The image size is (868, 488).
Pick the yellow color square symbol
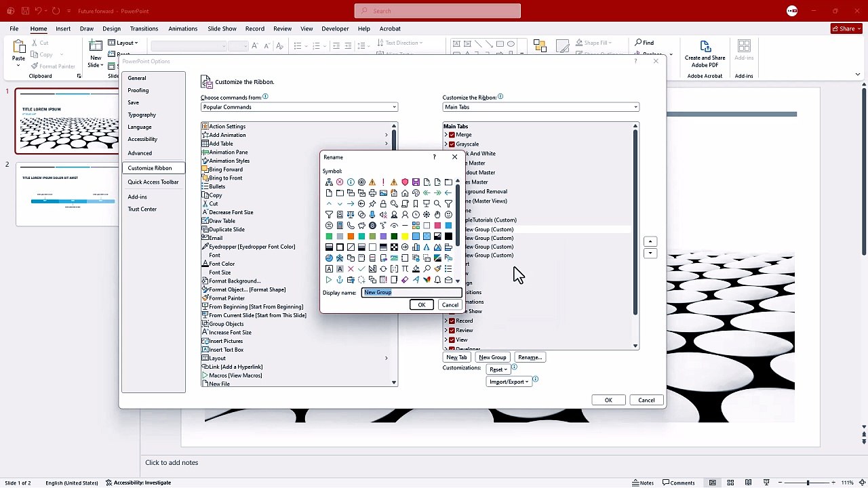click(405, 237)
